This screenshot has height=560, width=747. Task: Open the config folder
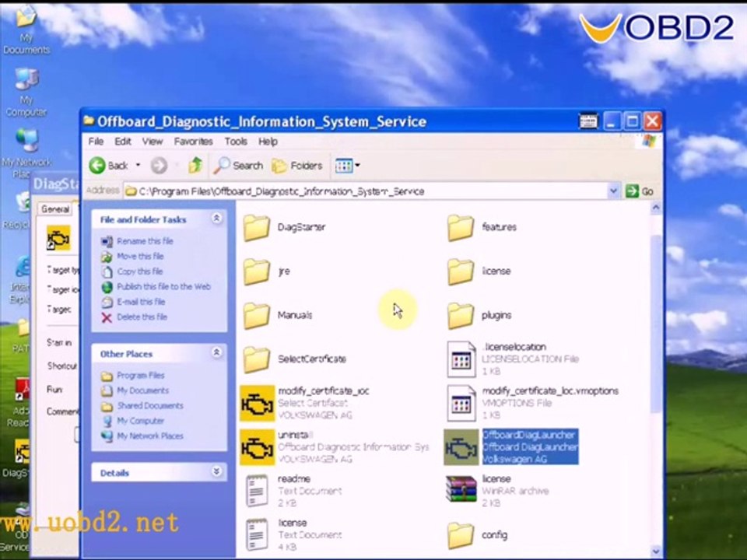461,535
